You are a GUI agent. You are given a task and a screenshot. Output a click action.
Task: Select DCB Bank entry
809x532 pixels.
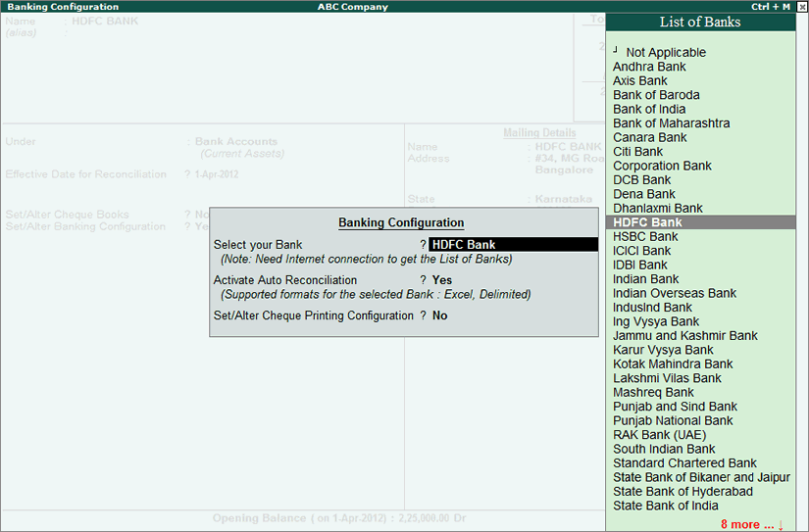(x=642, y=180)
